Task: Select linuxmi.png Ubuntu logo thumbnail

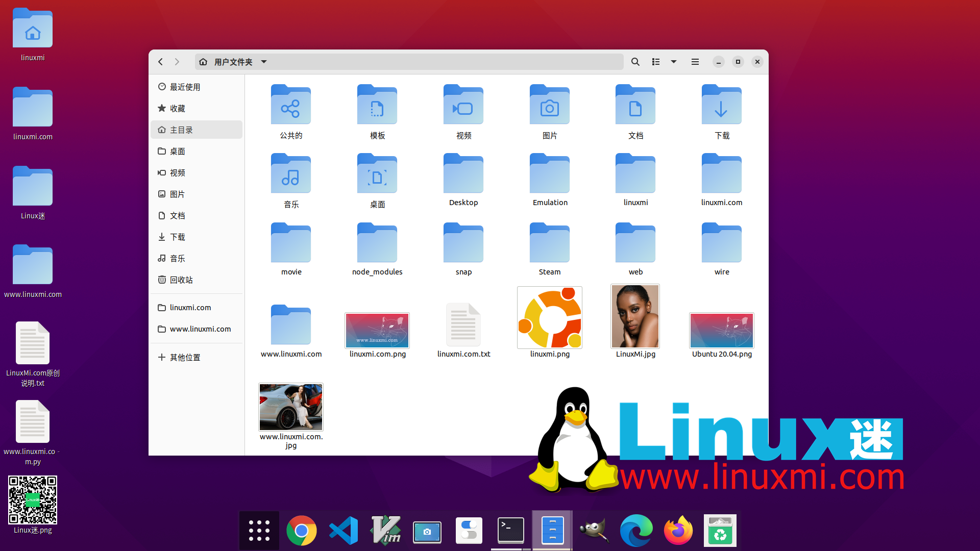Action: point(550,317)
